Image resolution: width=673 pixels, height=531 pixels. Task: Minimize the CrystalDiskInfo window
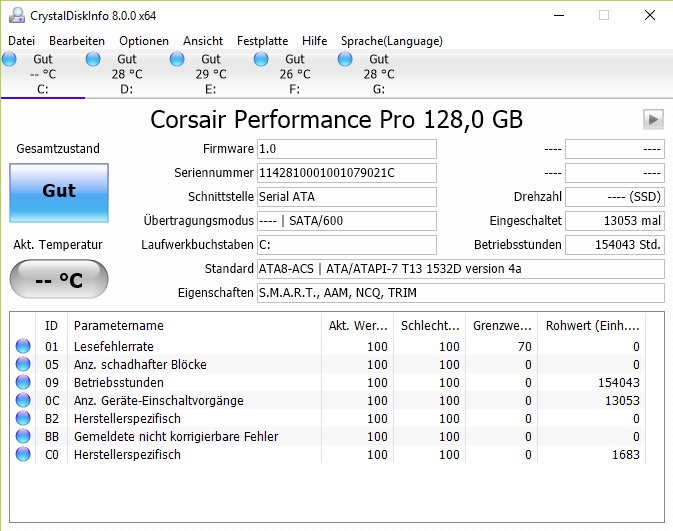click(x=559, y=15)
